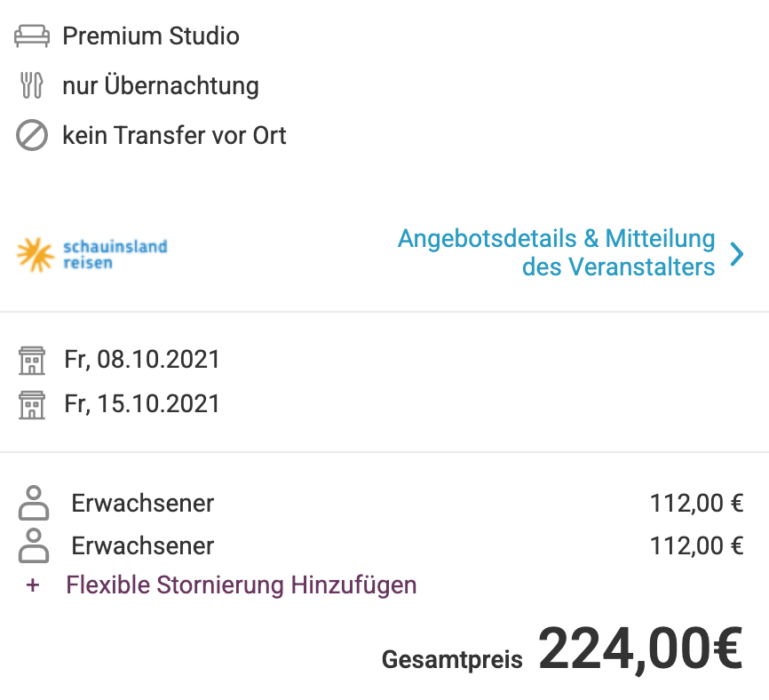
Task: Click the hotel icon next to 15.10.2021
Action: pos(32,404)
